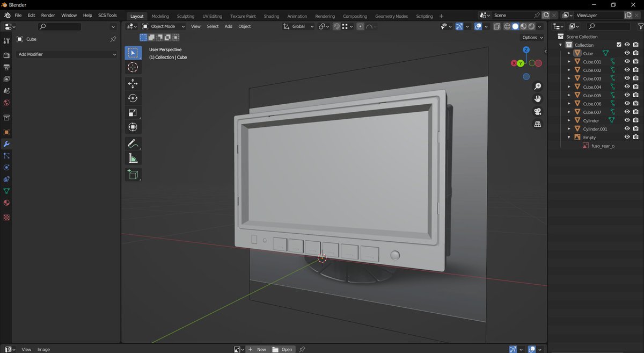Activate the Rotate tool
Image resolution: width=644 pixels, height=353 pixels.
coord(133,98)
